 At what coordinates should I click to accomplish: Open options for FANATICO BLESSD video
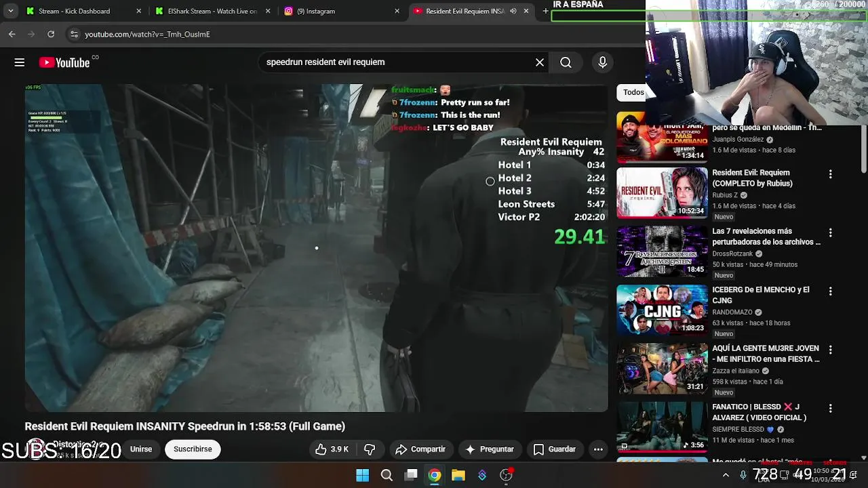coord(830,409)
